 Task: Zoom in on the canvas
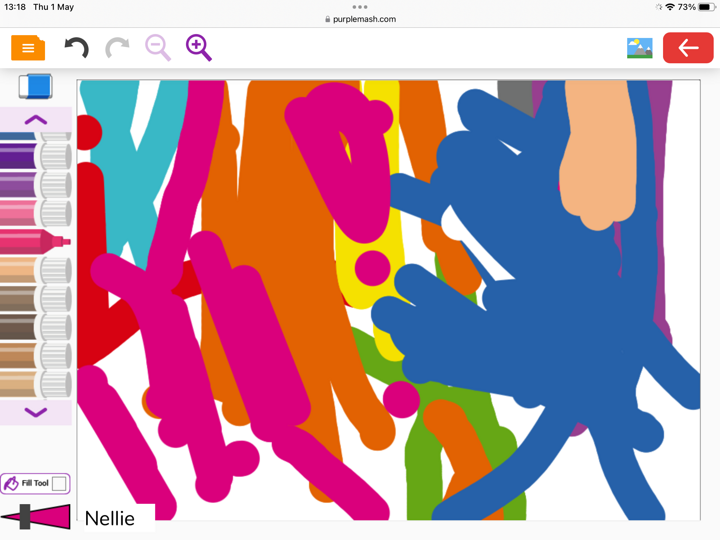(198, 48)
